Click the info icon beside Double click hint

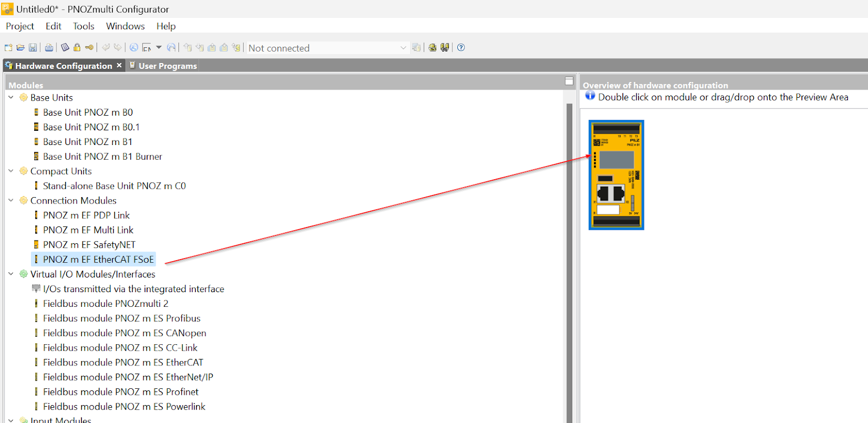(x=590, y=96)
